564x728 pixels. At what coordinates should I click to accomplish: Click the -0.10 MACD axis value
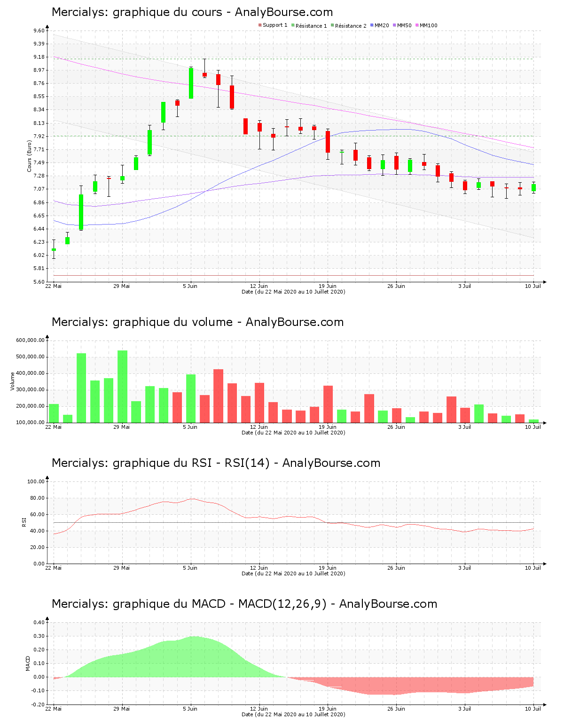click(x=38, y=690)
